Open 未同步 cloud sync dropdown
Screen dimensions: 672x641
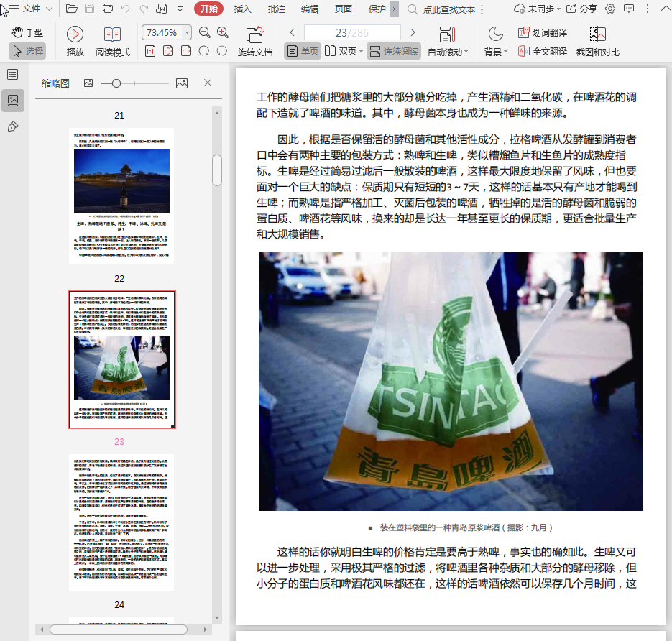pos(537,9)
